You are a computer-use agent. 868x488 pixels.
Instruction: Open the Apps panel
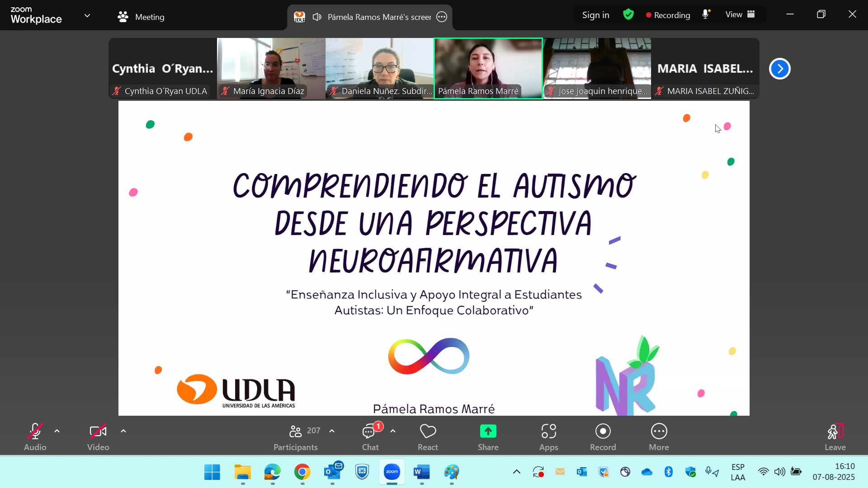[x=548, y=436]
